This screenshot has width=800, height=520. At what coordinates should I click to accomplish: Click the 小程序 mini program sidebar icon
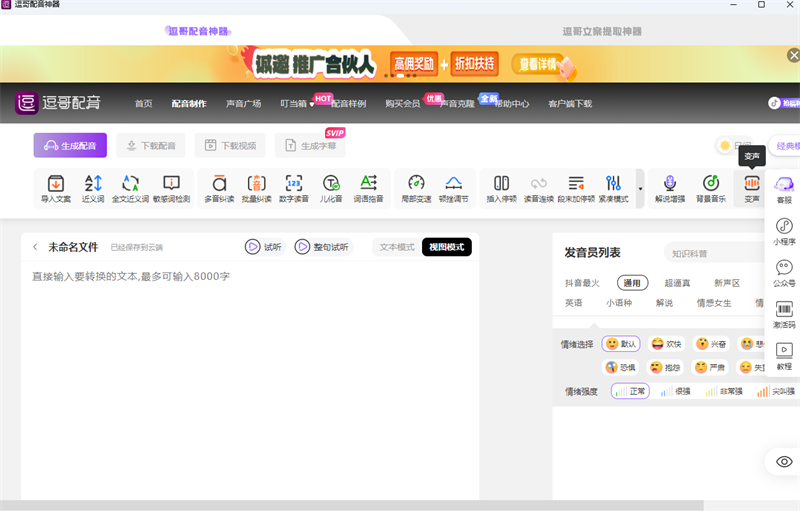click(x=784, y=231)
